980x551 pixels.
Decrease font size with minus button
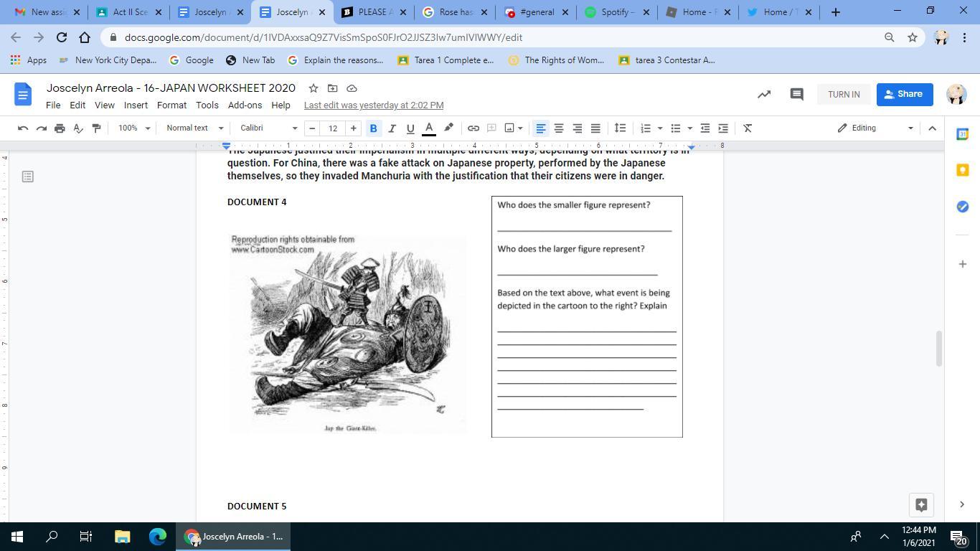(312, 128)
